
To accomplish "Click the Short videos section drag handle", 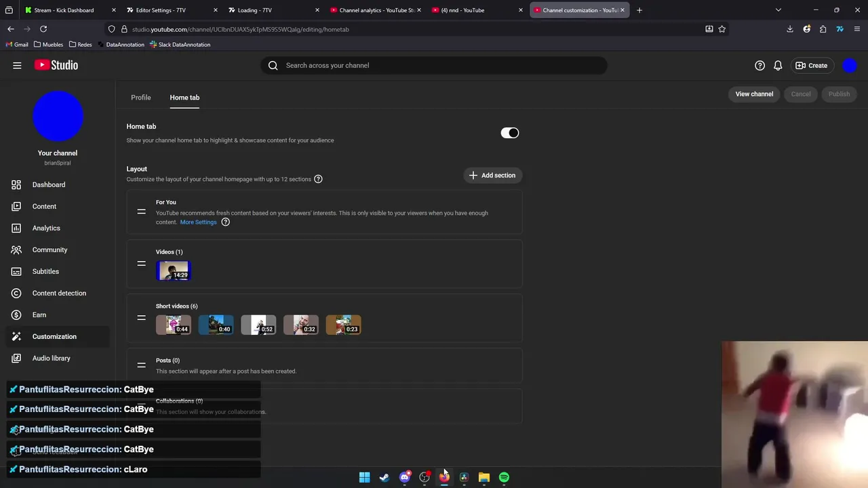I will (141, 318).
